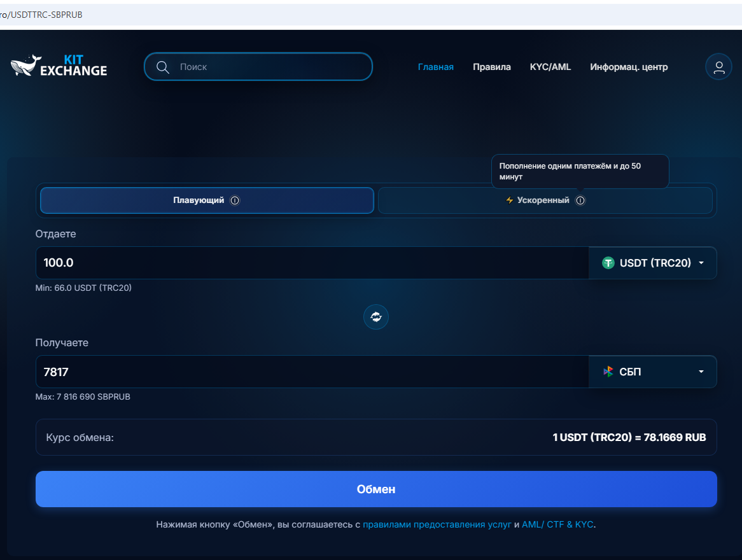Click the СБП payment system icon
Image resolution: width=742 pixels, height=560 pixels.
(x=608, y=372)
